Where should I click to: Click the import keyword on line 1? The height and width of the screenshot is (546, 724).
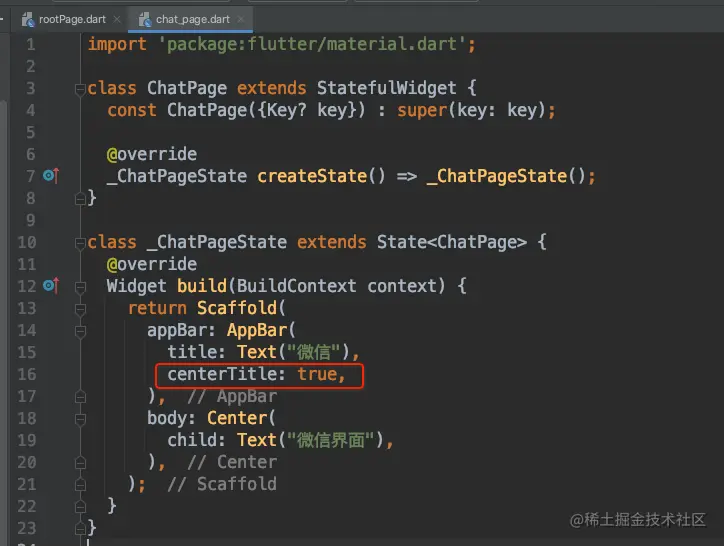(x=117, y=44)
